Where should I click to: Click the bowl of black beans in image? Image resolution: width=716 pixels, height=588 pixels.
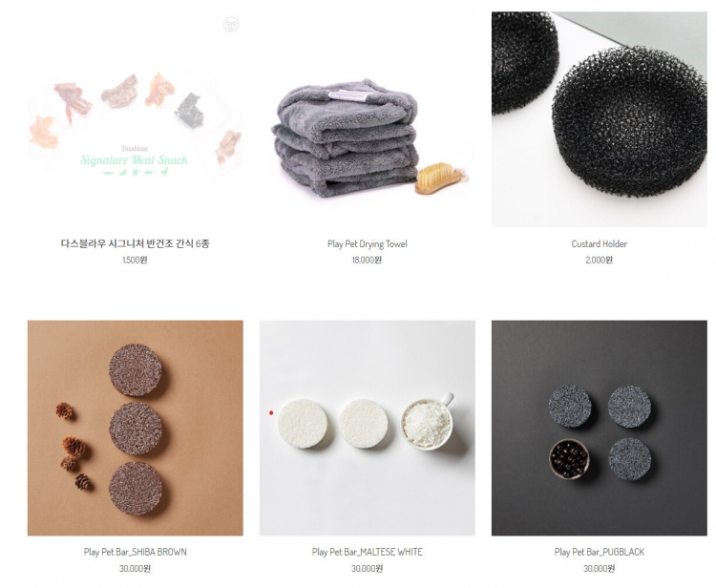tap(569, 459)
